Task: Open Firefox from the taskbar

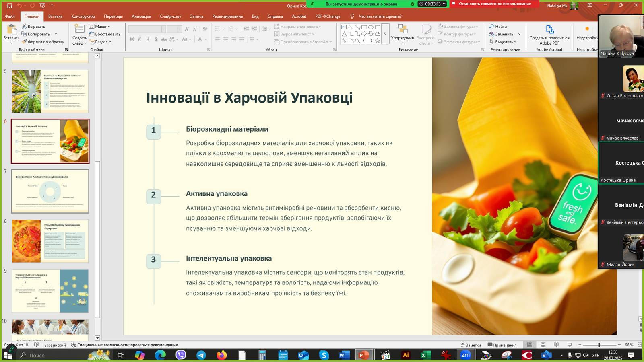Action: click(x=221, y=355)
